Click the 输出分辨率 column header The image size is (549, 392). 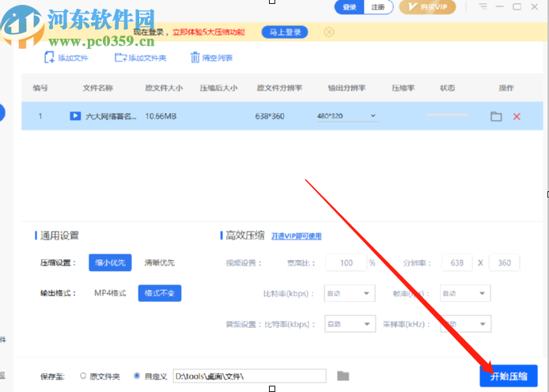[x=346, y=88]
